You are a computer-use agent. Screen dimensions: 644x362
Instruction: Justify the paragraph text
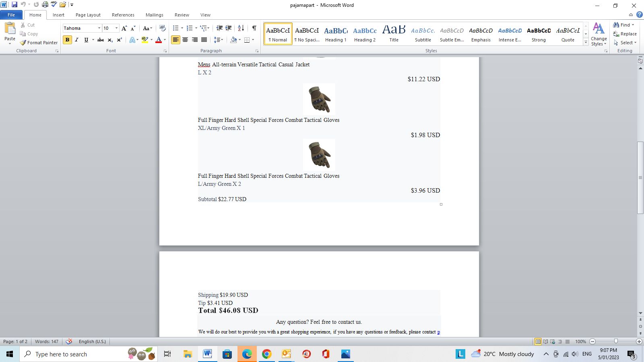(204, 40)
